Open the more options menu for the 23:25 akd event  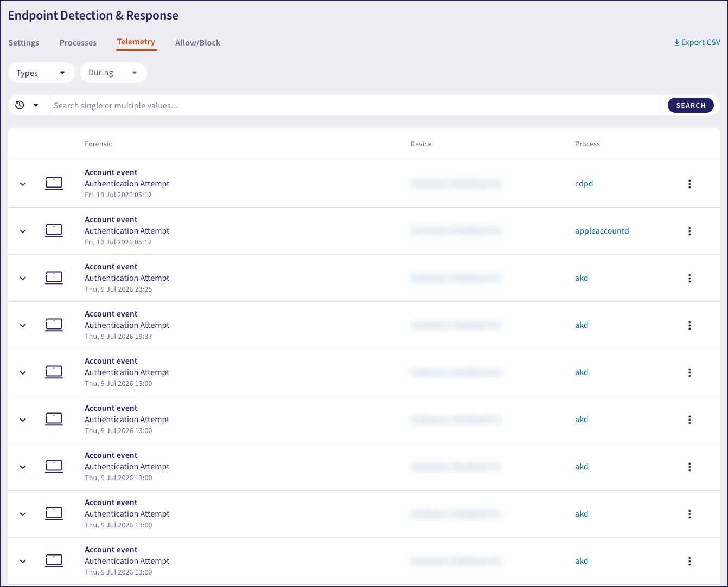pos(689,278)
